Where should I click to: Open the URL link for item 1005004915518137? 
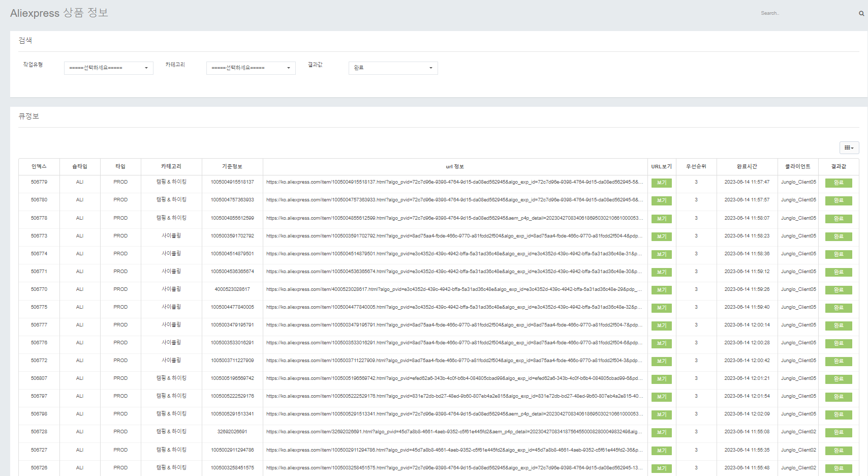pos(454,182)
